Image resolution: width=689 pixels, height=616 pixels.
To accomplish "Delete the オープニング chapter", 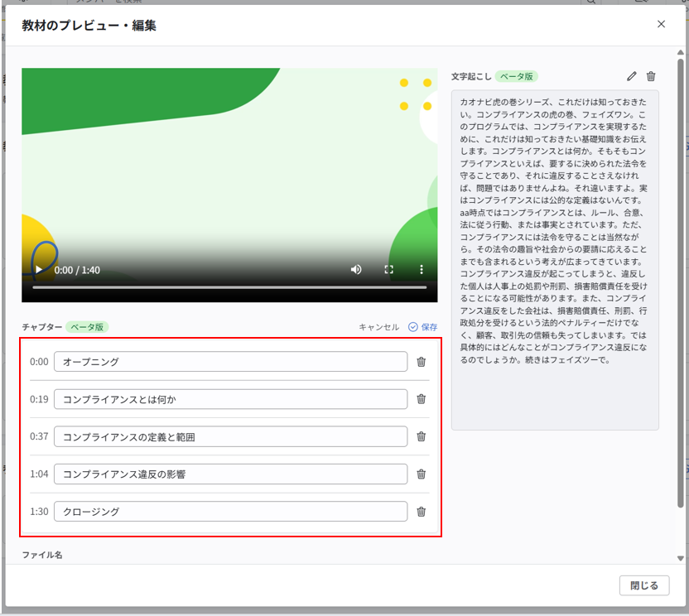I will point(421,362).
